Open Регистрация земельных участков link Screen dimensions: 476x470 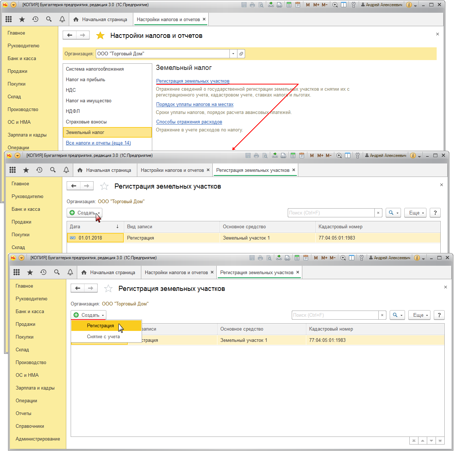point(193,81)
